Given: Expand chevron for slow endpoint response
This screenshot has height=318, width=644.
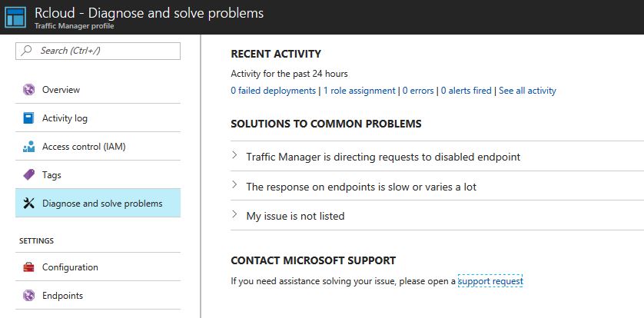Looking at the screenshot, I should (x=234, y=184).
